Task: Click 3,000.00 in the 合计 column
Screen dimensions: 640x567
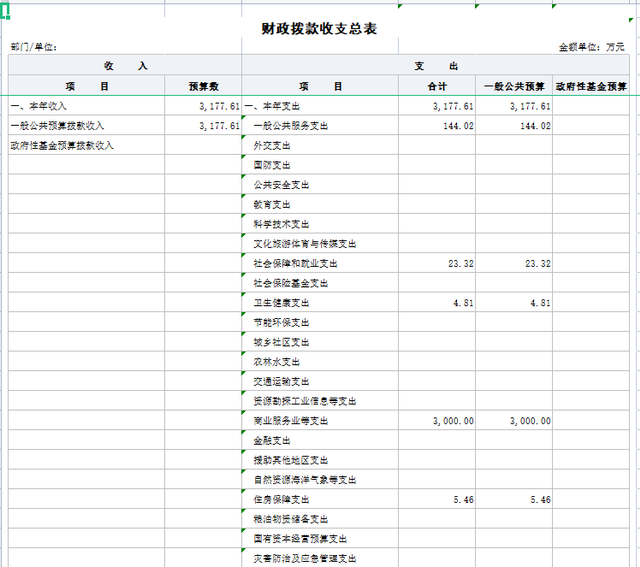Action: 453,421
